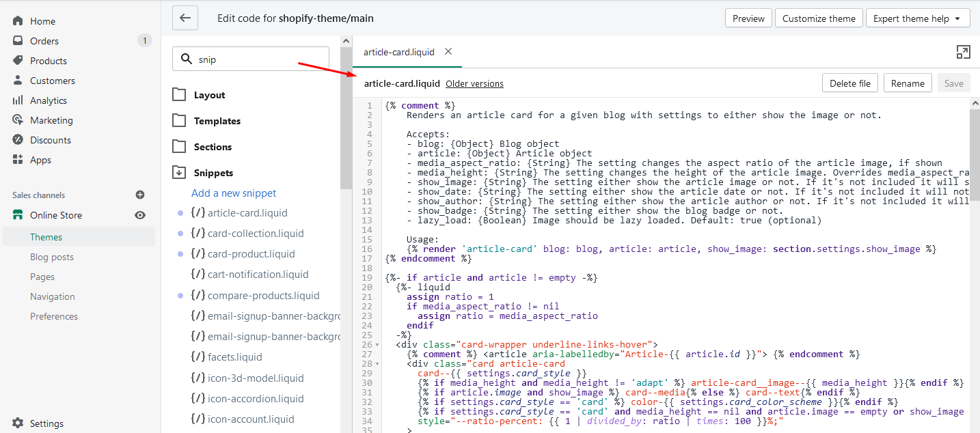980x433 pixels.
Task: Close the article-card.liquid tab
Action: (x=448, y=51)
